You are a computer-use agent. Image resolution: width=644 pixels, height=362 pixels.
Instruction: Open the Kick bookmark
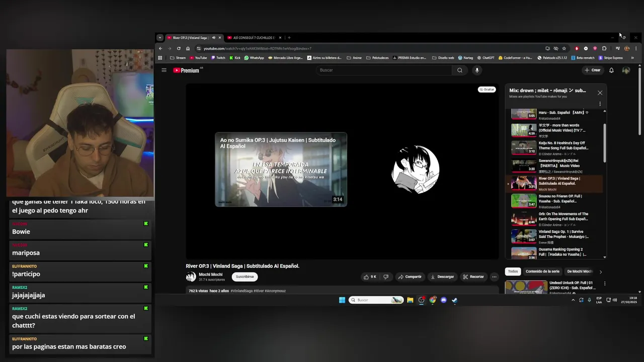coord(235,58)
